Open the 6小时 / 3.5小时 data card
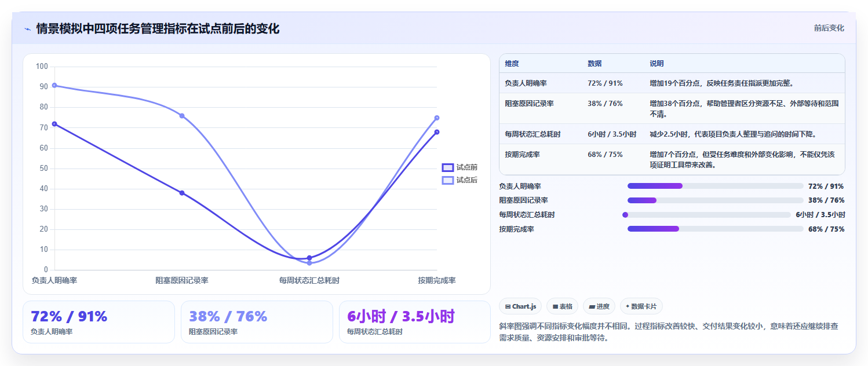 (x=415, y=322)
